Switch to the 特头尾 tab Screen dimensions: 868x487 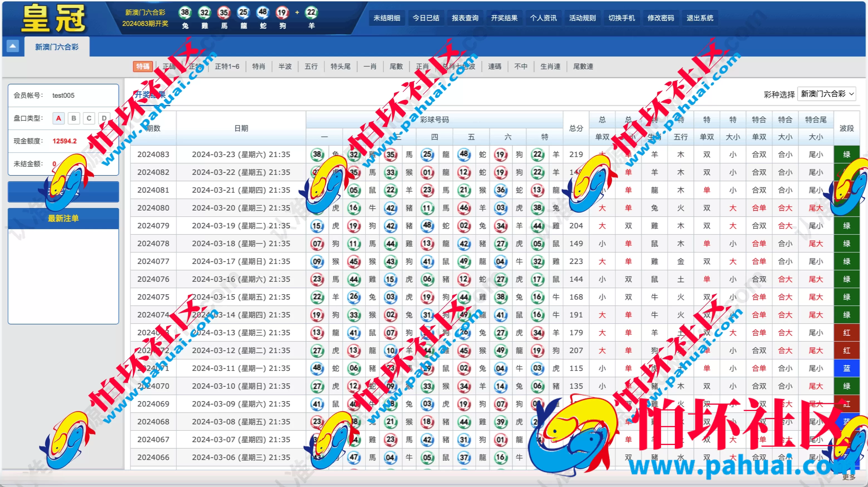coord(340,67)
